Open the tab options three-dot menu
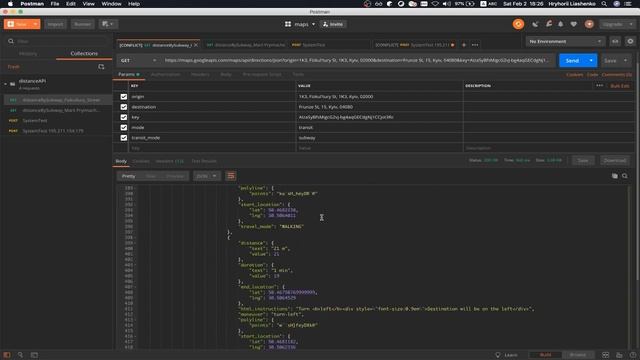The width and height of the screenshot is (640, 360). point(475,45)
